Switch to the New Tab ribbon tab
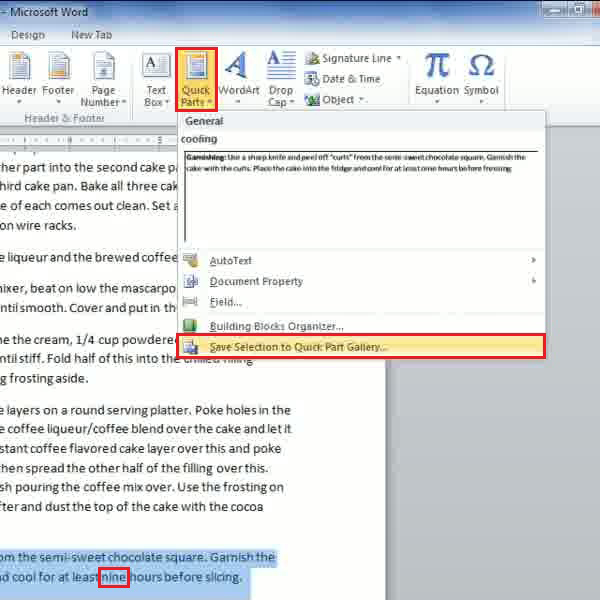This screenshot has width=600, height=600. pyautogui.click(x=91, y=35)
